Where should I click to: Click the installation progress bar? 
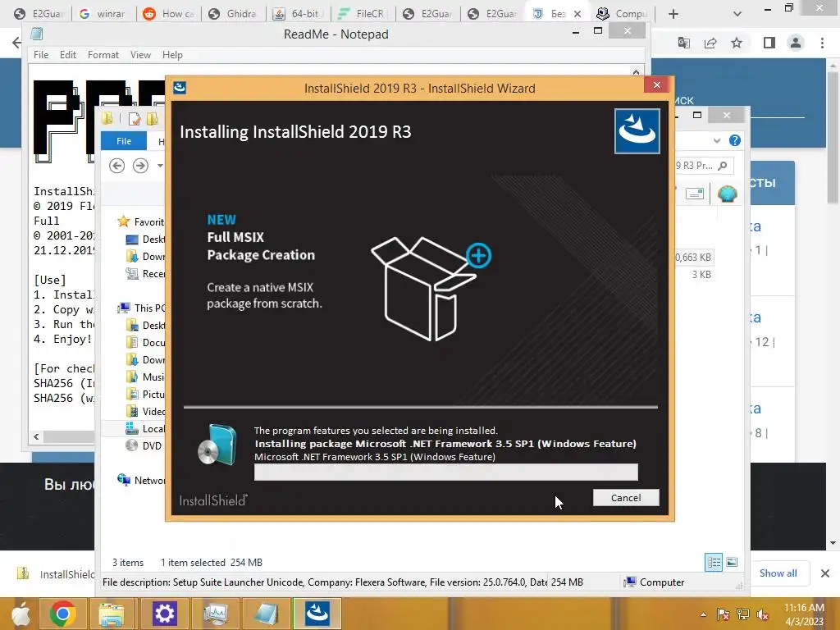pyautogui.click(x=445, y=472)
